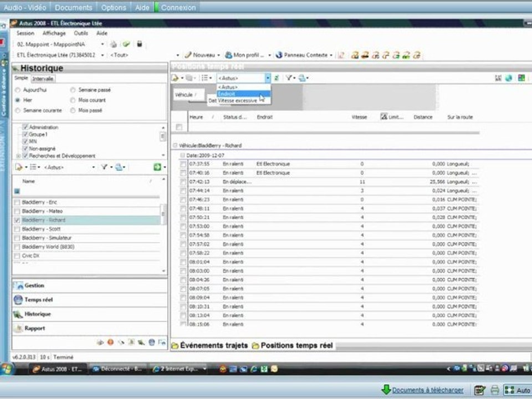
Task: Switch to the Positions temps réel bottom tab
Action: [x=293, y=346]
